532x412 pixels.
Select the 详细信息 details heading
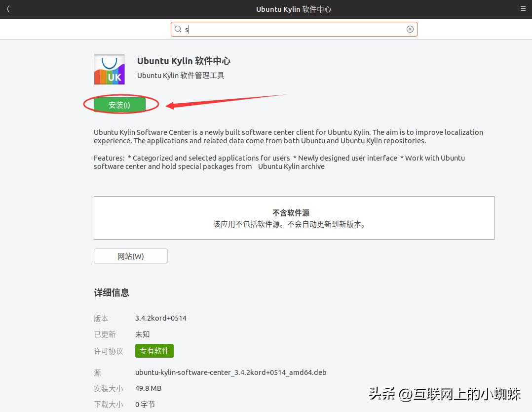pos(111,293)
